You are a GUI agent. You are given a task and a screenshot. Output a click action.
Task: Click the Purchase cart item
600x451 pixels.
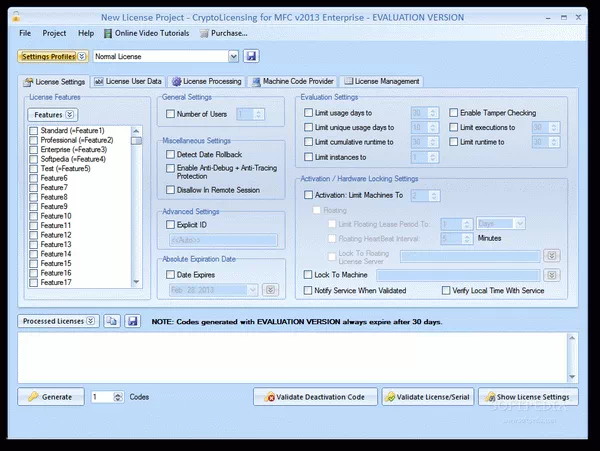click(x=222, y=33)
